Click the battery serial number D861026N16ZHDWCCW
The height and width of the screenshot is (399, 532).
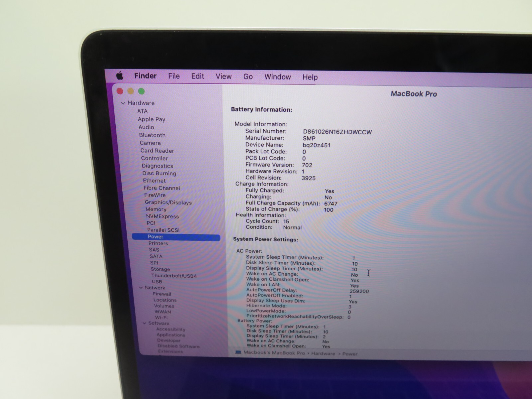pyautogui.click(x=337, y=132)
